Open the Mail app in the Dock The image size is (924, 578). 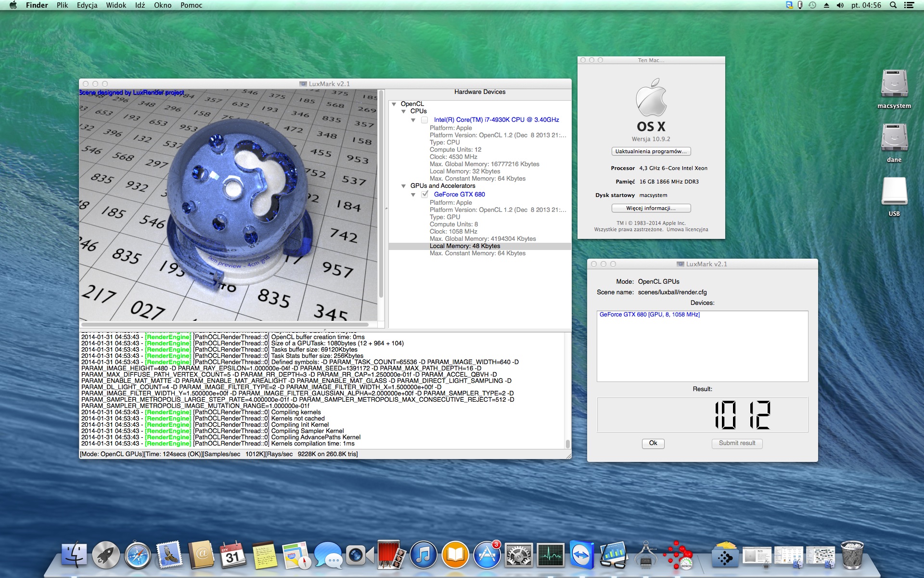tap(169, 555)
